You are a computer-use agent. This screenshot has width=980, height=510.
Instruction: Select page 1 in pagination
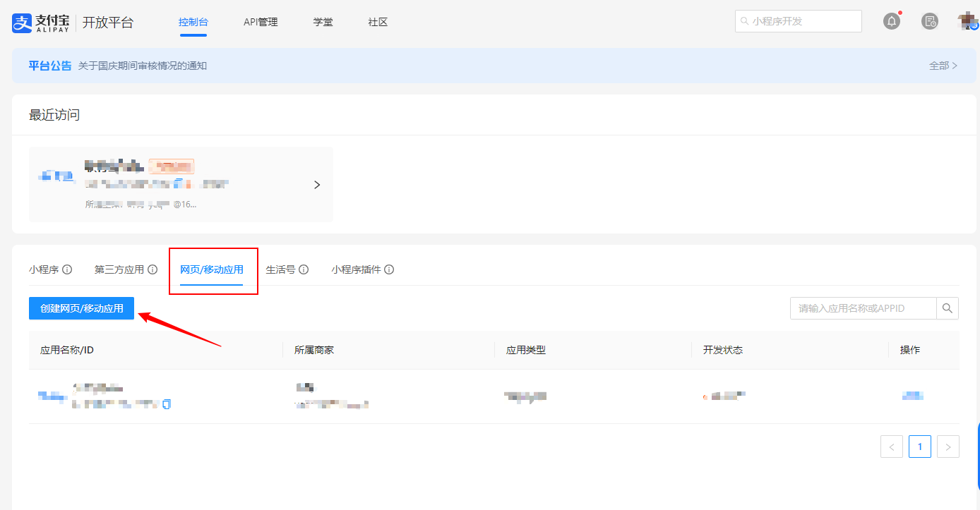920,447
